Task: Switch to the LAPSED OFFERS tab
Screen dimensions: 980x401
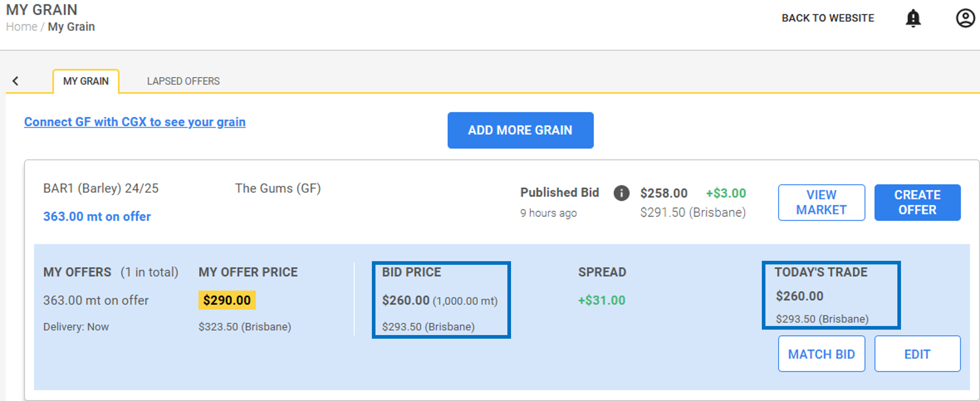Action: 183,81
